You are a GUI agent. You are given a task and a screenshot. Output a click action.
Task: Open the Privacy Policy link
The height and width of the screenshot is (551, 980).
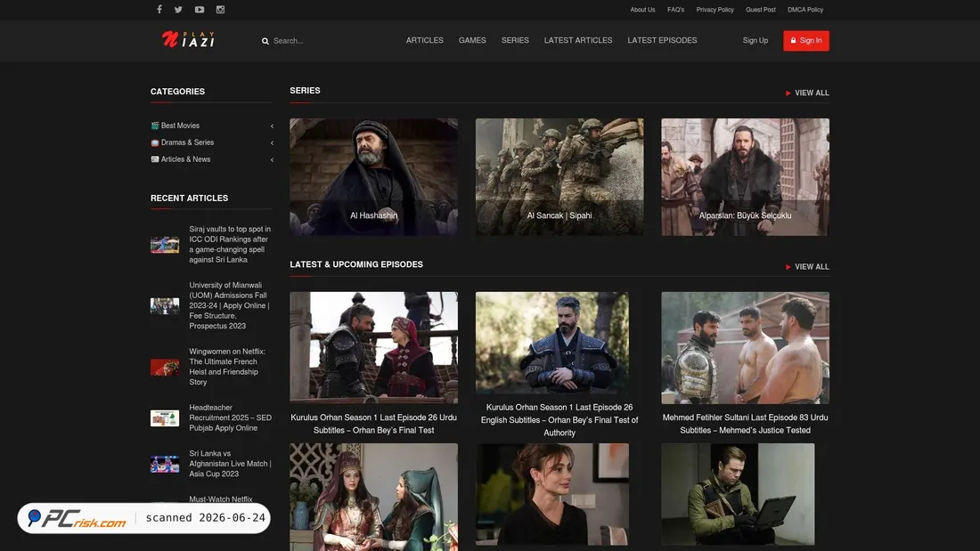pyautogui.click(x=715, y=10)
